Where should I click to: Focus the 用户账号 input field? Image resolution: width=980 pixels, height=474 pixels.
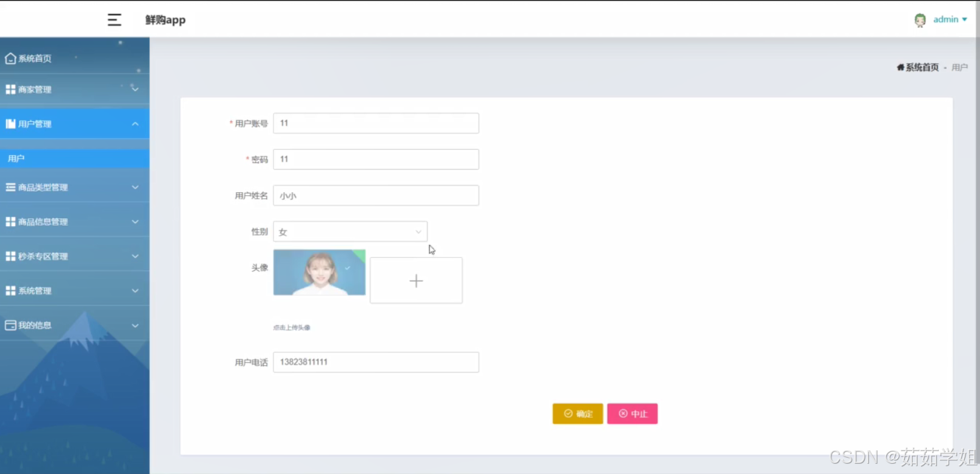[376, 123]
